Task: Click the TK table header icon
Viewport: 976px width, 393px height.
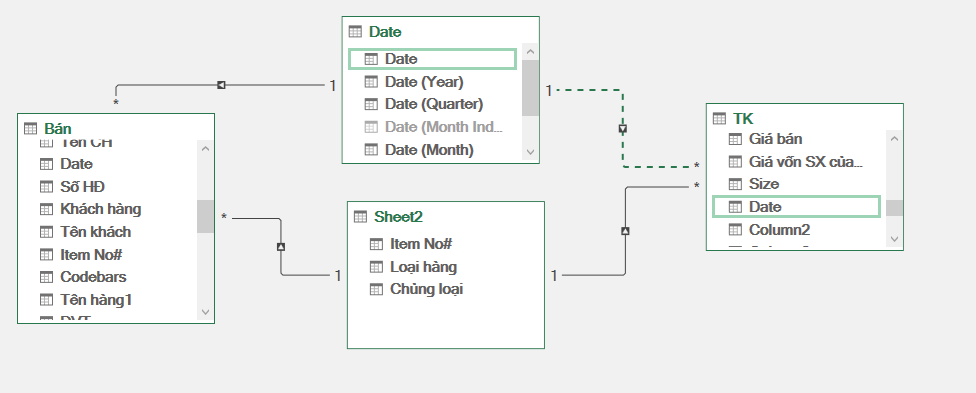Action: pyautogui.click(x=719, y=118)
